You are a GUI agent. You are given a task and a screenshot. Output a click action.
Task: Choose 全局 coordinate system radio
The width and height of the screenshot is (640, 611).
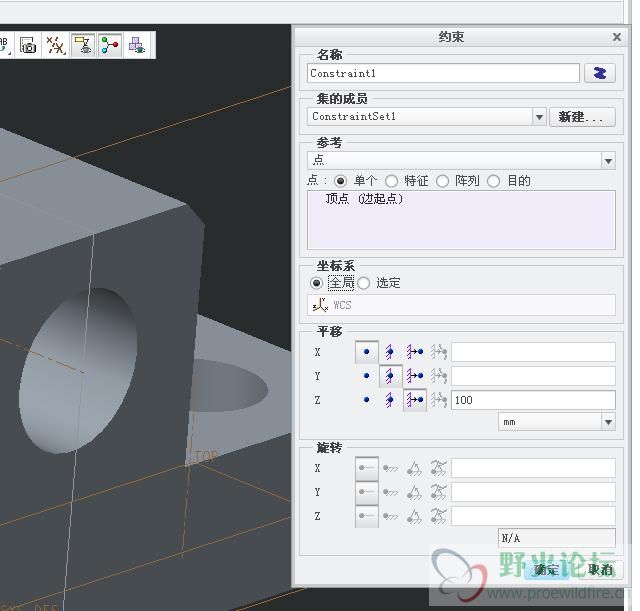pos(316,282)
